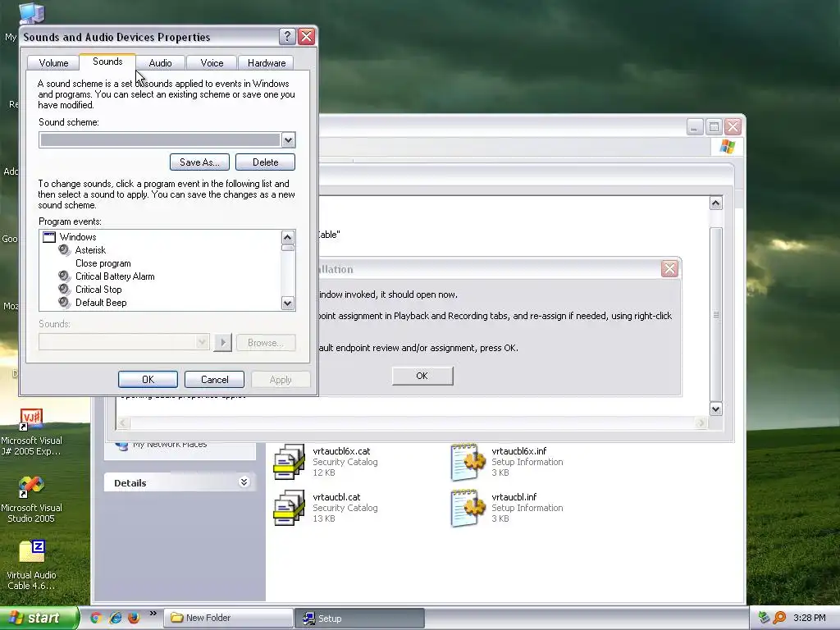Click OK in Sounds and Audio Devices Properties
The image size is (840, 630).
tap(148, 379)
